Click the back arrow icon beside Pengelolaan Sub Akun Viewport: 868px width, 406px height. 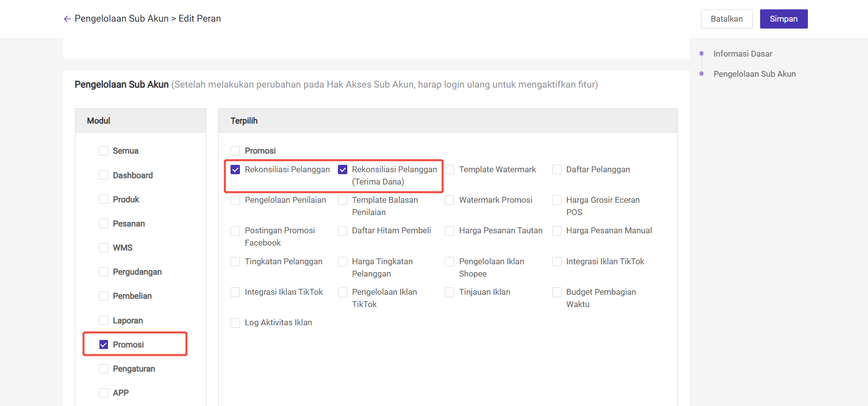point(67,19)
